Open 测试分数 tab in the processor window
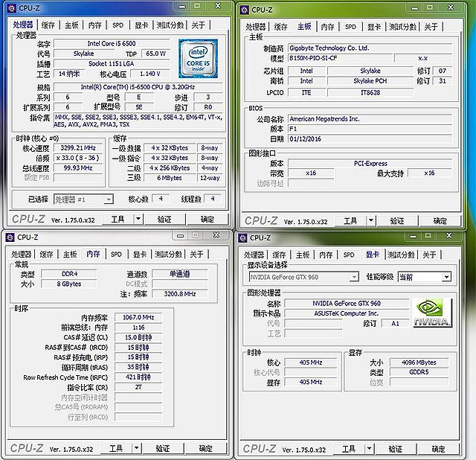The image size is (476, 460). (170, 25)
